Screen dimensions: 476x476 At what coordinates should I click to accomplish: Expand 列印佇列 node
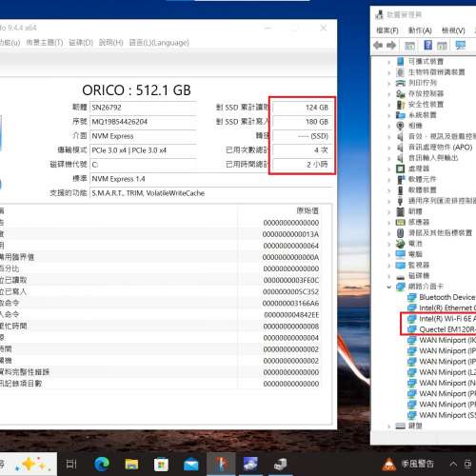click(x=389, y=84)
